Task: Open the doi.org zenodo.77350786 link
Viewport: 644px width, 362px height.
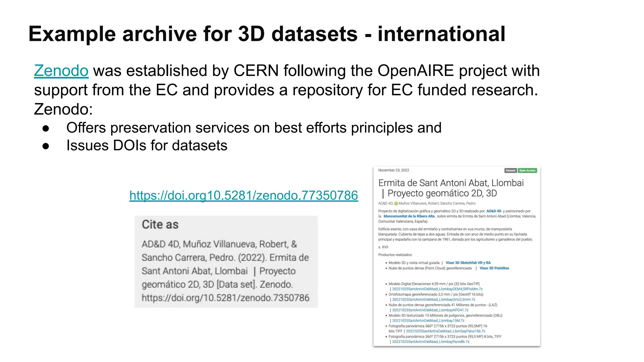Action: 244,195
